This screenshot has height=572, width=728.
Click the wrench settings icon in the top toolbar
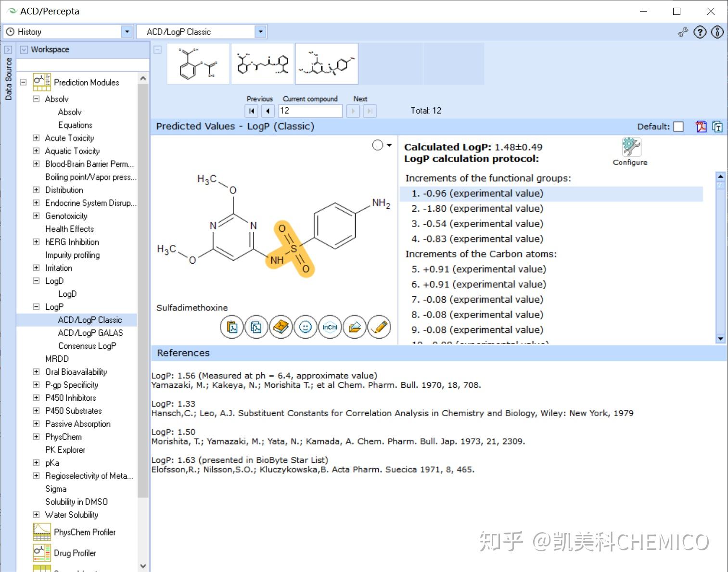683,32
